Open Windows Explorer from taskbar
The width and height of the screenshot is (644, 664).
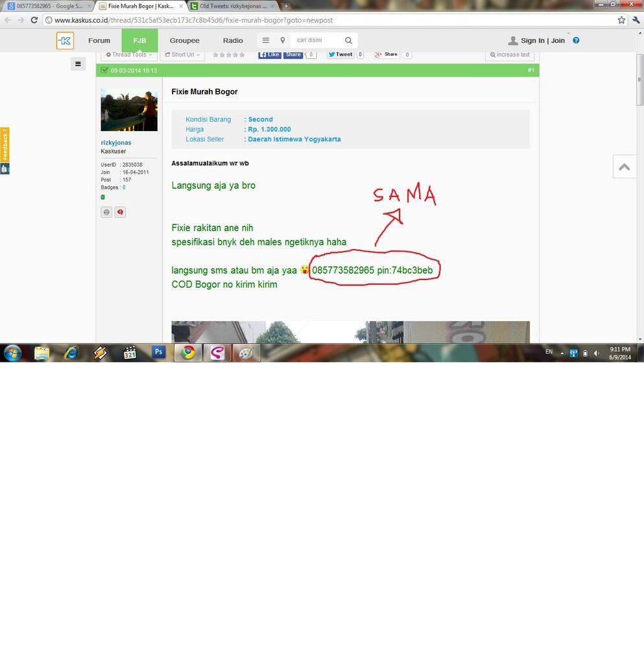click(x=42, y=353)
